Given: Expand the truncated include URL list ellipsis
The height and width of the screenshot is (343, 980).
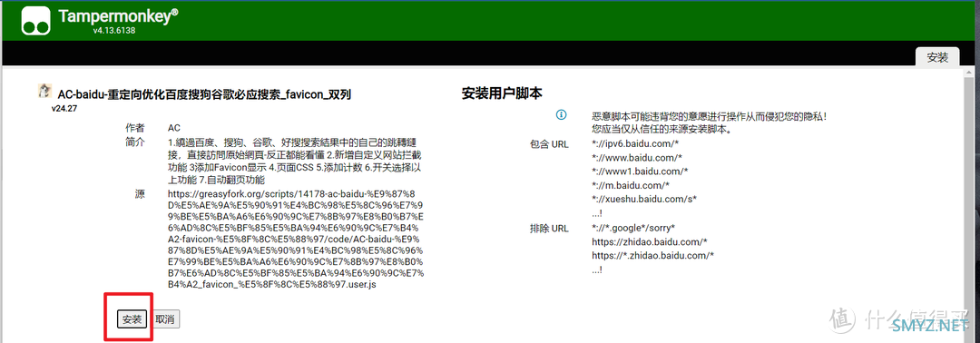Looking at the screenshot, I should coord(596,213).
